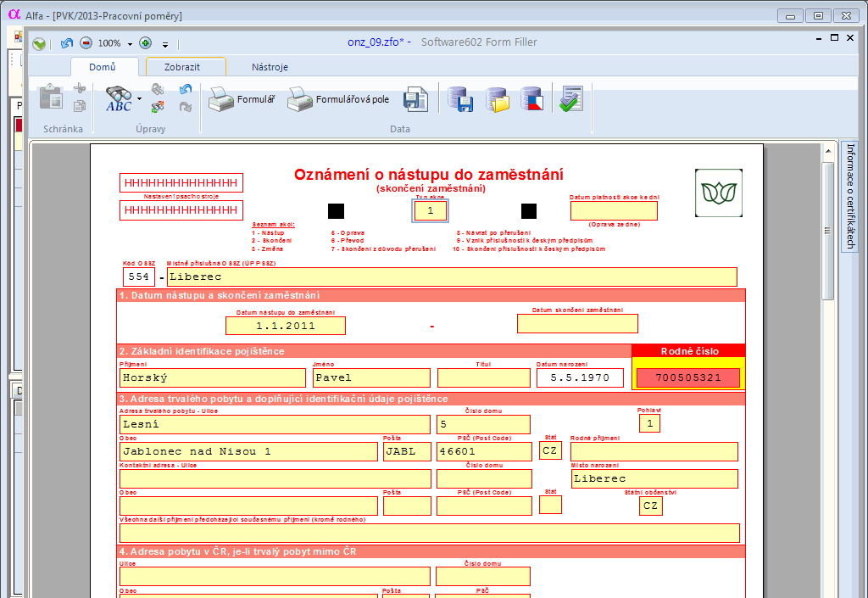Click the form validation green checkmark icon
The width and height of the screenshot is (868, 598).
click(571, 98)
